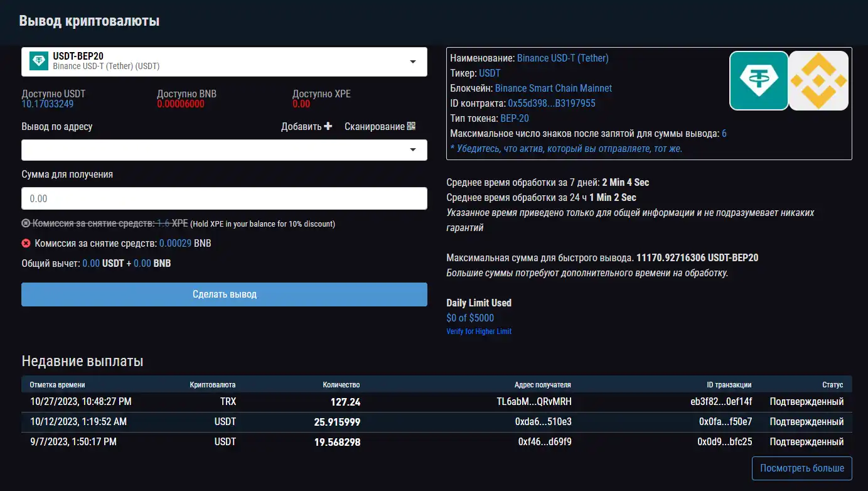Click the available USDT balance 10.17033249
The height and width of the screenshot is (491, 868).
click(48, 104)
